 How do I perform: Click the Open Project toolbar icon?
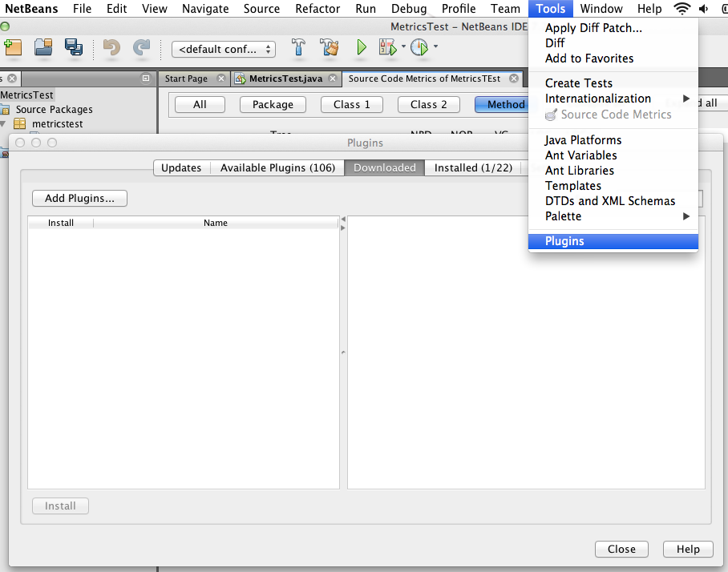(43, 48)
